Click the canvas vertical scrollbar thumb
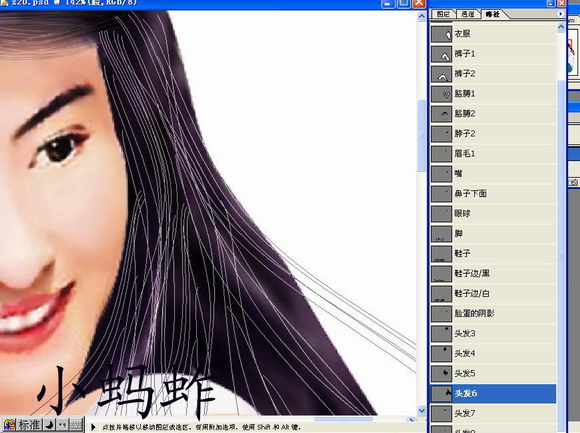This screenshot has height=433, width=580. tap(422, 135)
